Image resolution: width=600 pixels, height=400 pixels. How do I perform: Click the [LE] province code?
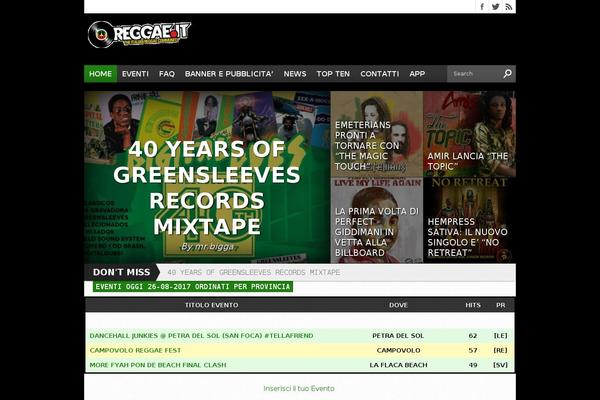501,336
